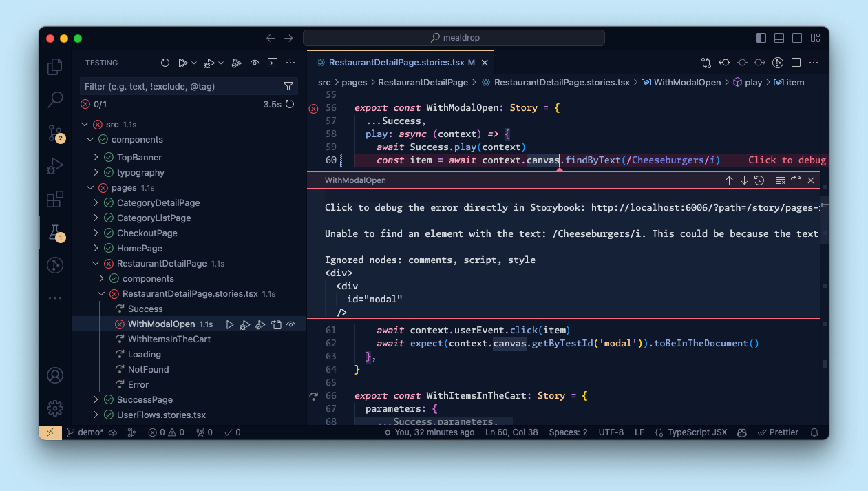Screen dimensions: 868x491
Task: Run all tests in the Testing panel
Action: (184, 63)
